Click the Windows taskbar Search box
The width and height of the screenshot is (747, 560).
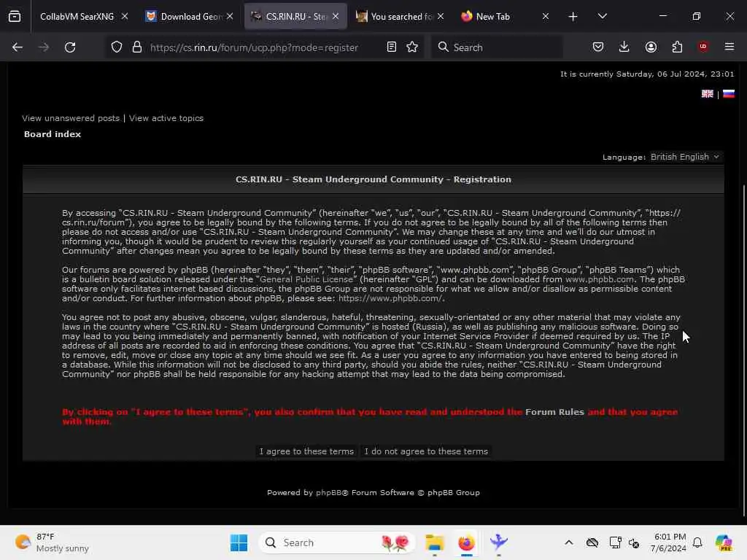[336, 542]
